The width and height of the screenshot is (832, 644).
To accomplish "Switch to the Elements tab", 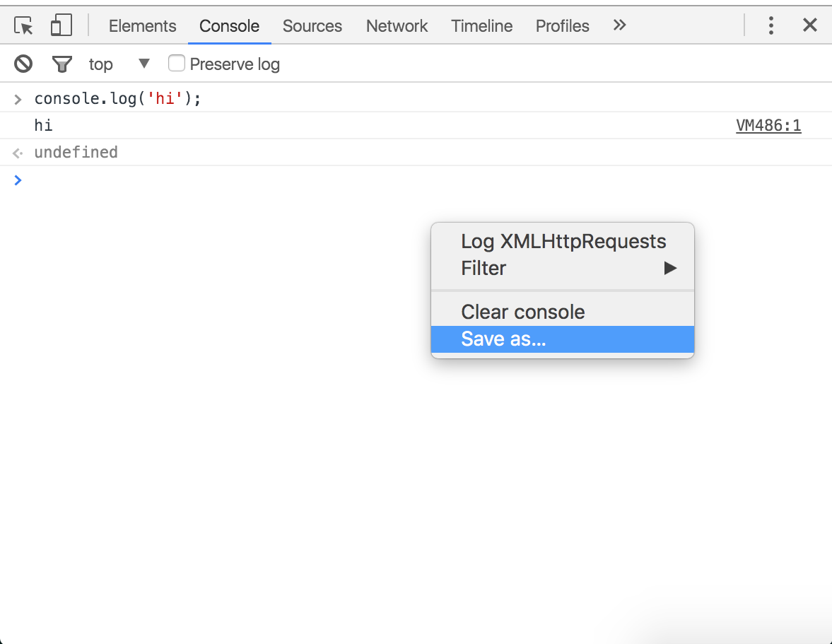I will 142,26.
